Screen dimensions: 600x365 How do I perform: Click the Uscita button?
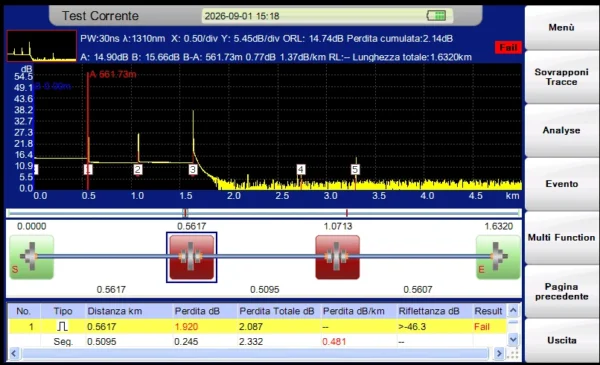click(x=561, y=341)
